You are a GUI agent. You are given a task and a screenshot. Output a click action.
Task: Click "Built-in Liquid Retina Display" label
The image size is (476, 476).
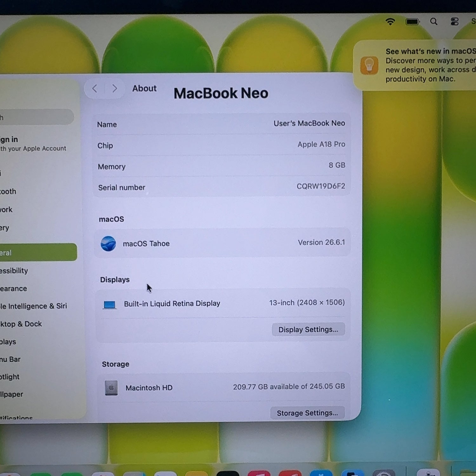click(172, 304)
